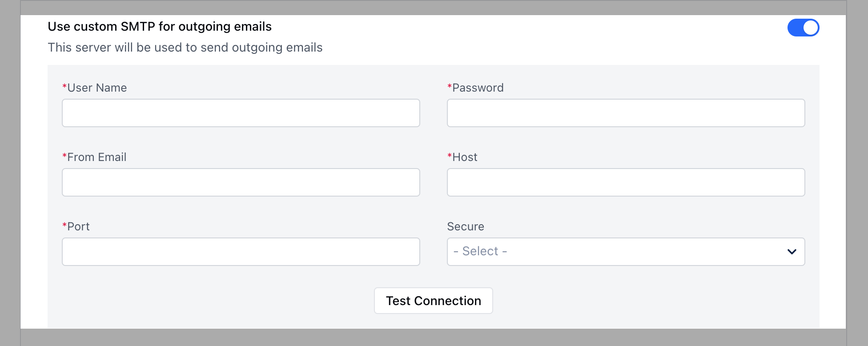The image size is (868, 346).
Task: Click the Test Connection button
Action: [x=433, y=301]
